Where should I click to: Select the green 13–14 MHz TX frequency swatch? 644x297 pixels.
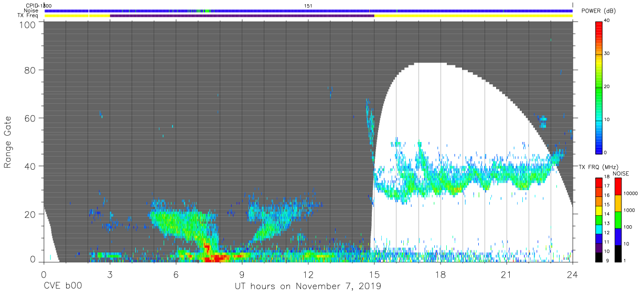click(x=598, y=219)
